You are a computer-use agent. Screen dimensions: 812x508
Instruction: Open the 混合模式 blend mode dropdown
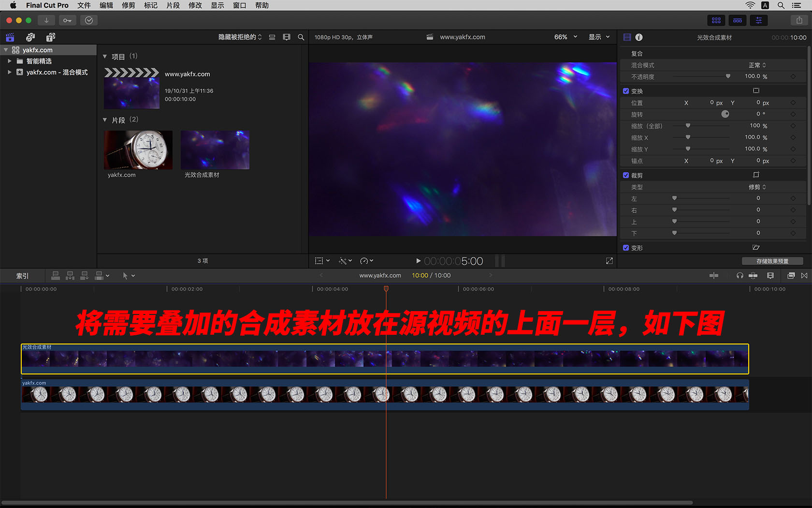coord(757,65)
